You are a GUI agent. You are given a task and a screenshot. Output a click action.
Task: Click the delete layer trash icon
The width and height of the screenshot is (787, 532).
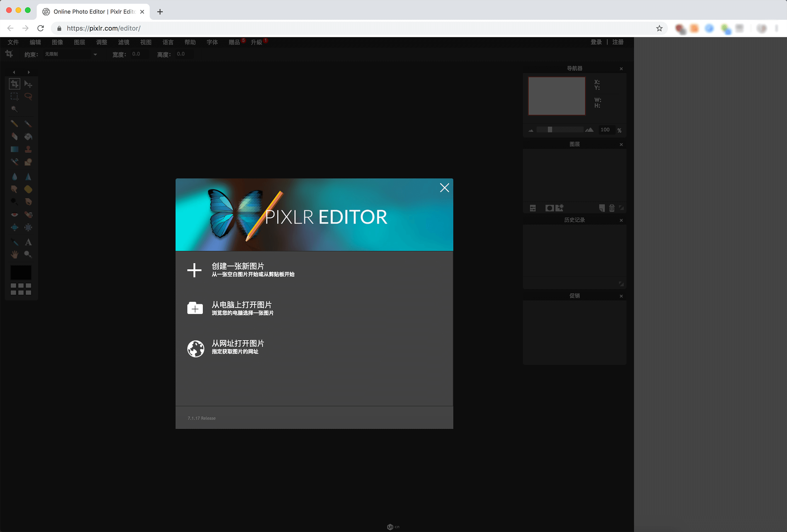pos(612,208)
